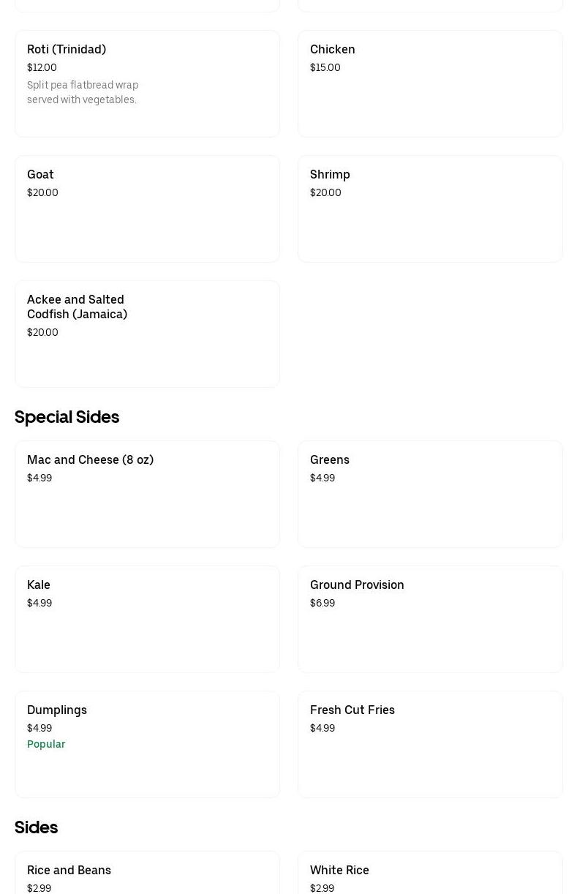Open the Shrimp item card

tap(430, 209)
